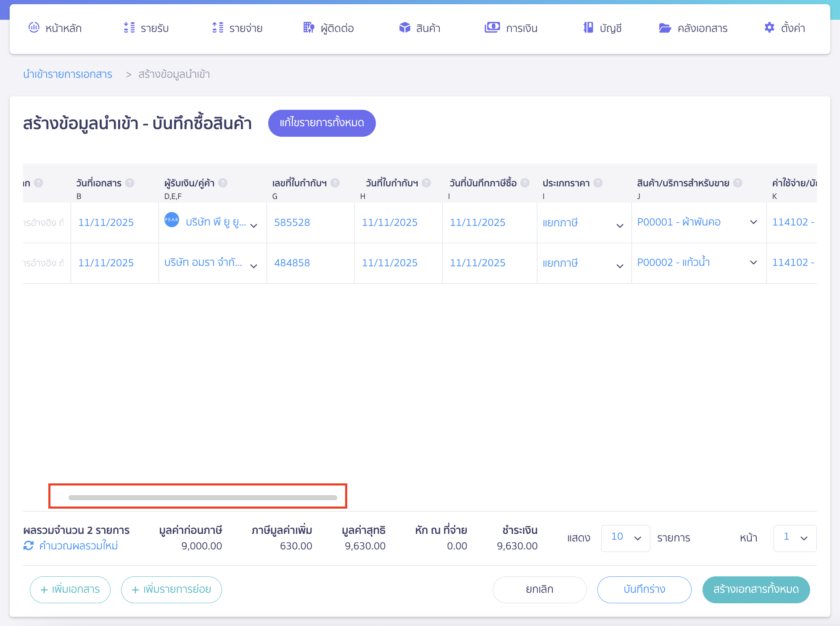Change rows per page from 10 dropdown
840x626 pixels.
point(626,538)
